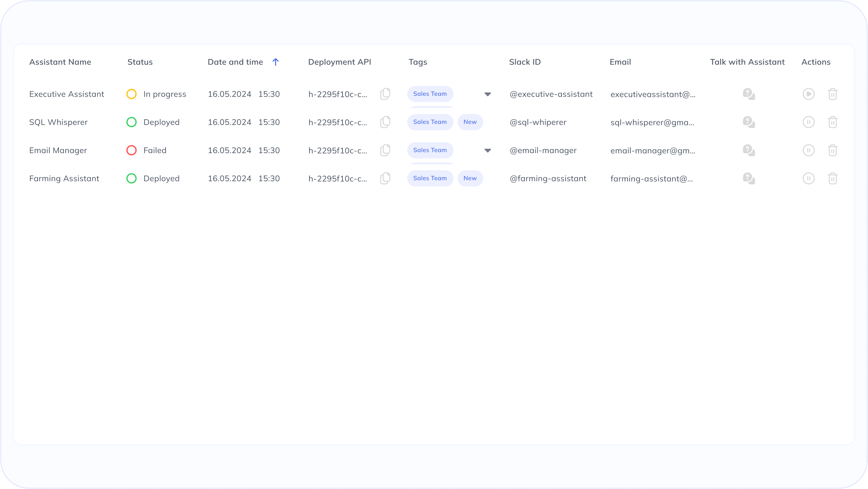868x489 pixels.
Task: Click the Failed status label
Action: pos(155,150)
